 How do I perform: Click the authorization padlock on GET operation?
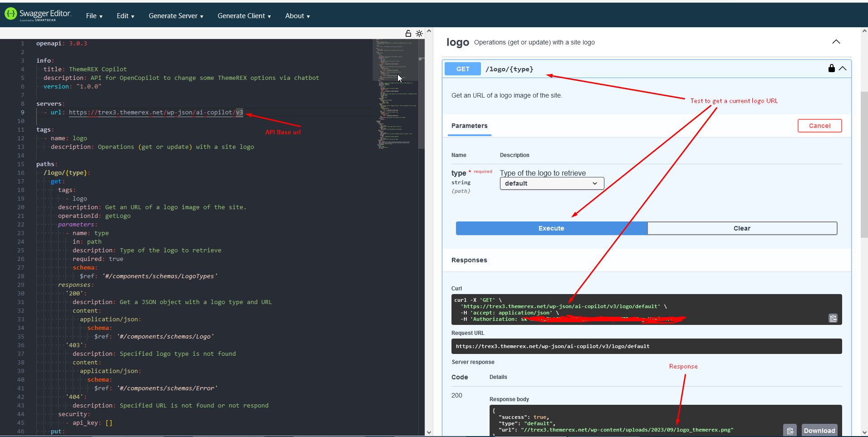(x=831, y=69)
